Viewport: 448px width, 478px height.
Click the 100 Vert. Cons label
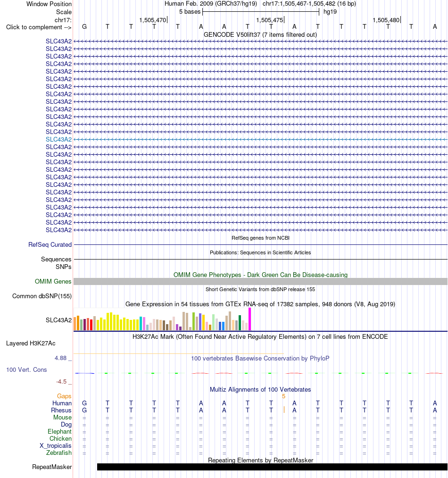point(26,369)
